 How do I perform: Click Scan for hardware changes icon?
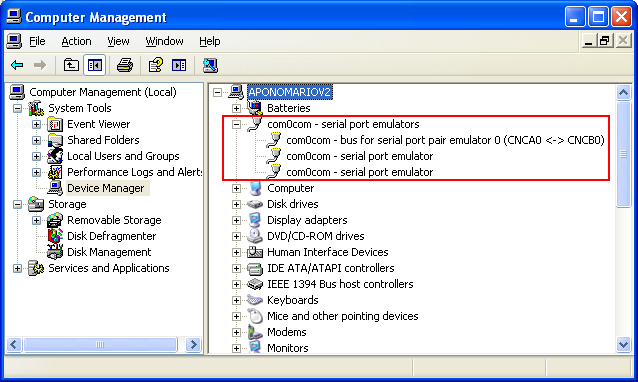click(210, 65)
